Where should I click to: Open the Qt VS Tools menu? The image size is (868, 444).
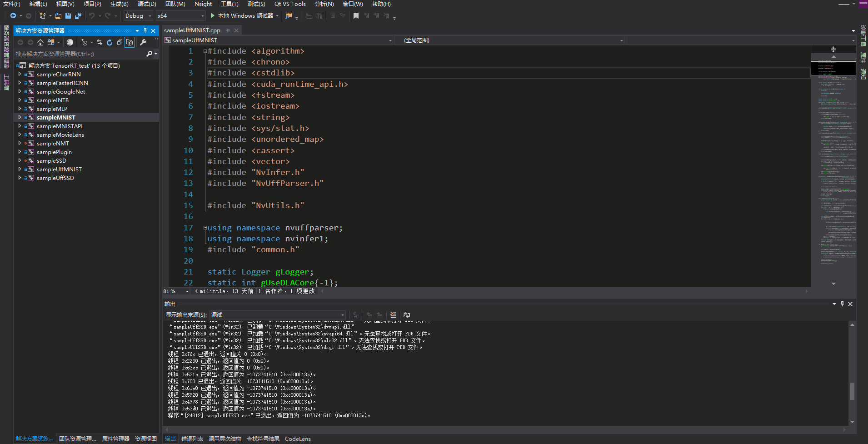[289, 4]
